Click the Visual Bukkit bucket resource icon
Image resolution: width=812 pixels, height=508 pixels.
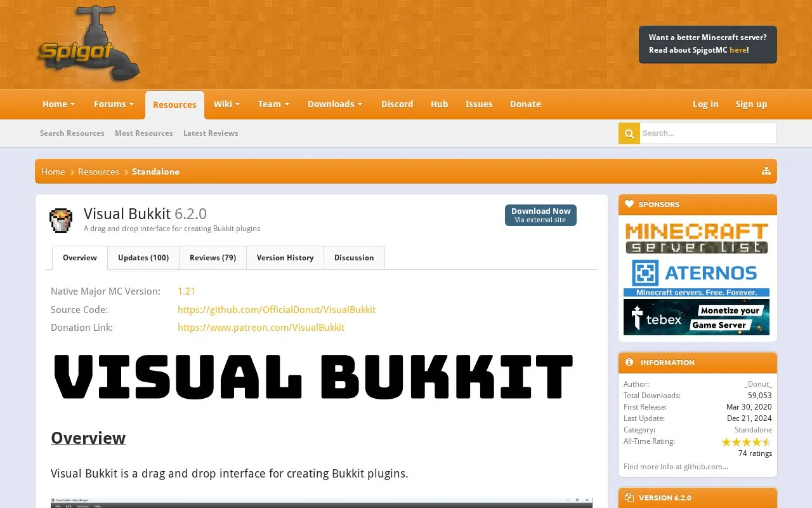(61, 220)
